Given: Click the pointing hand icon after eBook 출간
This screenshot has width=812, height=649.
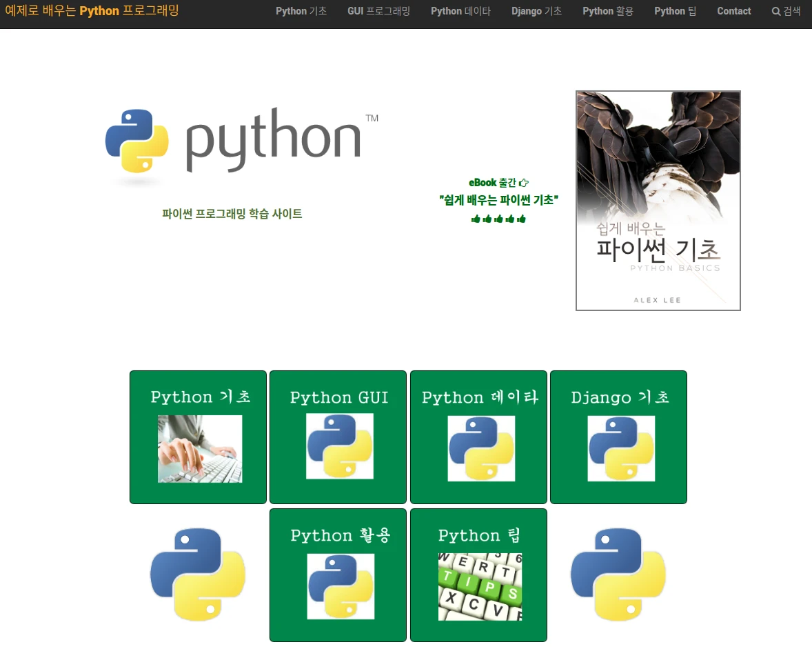Looking at the screenshot, I should [x=524, y=182].
